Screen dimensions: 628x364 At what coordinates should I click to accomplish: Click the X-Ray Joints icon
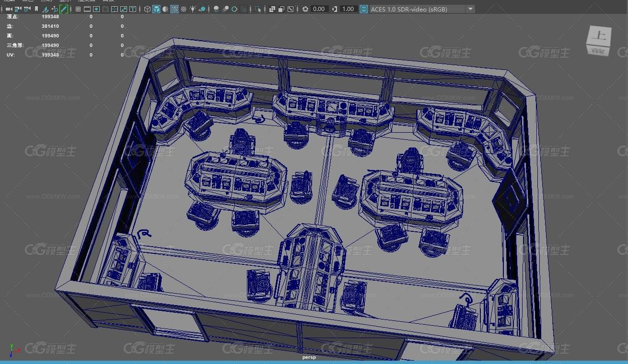(x=291, y=9)
